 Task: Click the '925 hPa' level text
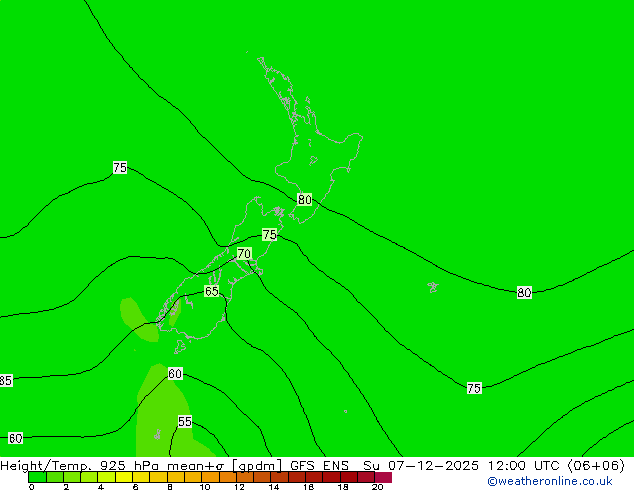click(129, 466)
